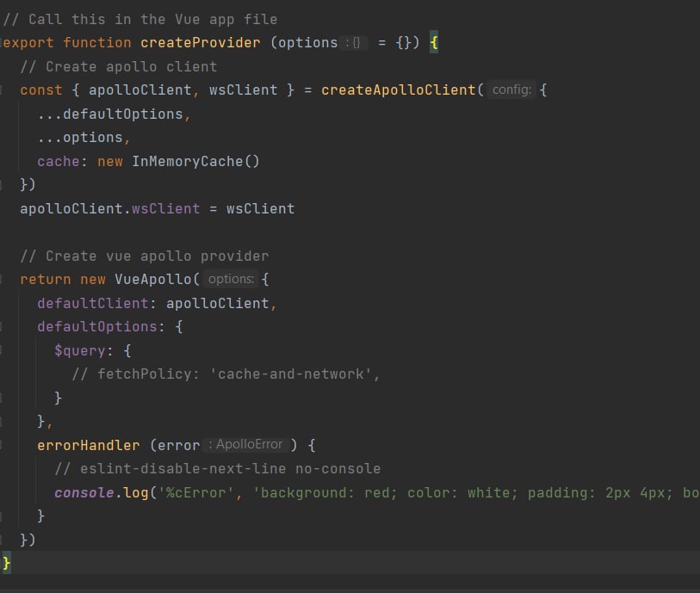
Task: Click the "...options," spread line
Action: (x=84, y=138)
